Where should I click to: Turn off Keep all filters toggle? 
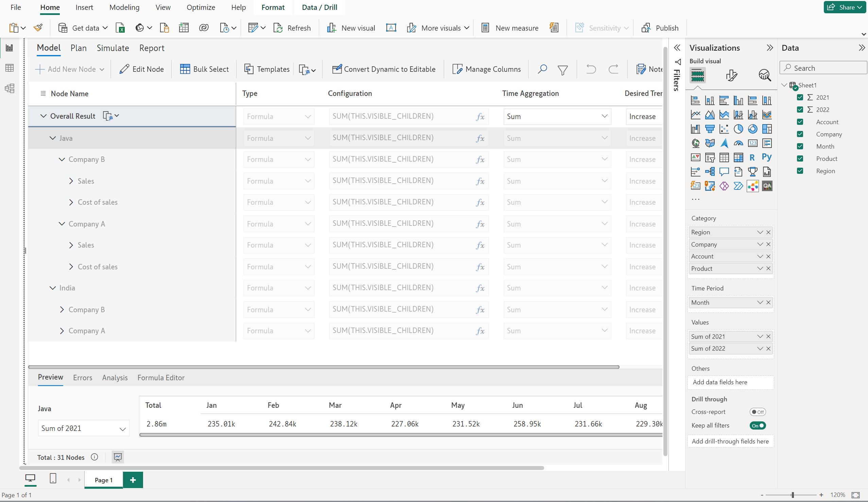tap(758, 425)
